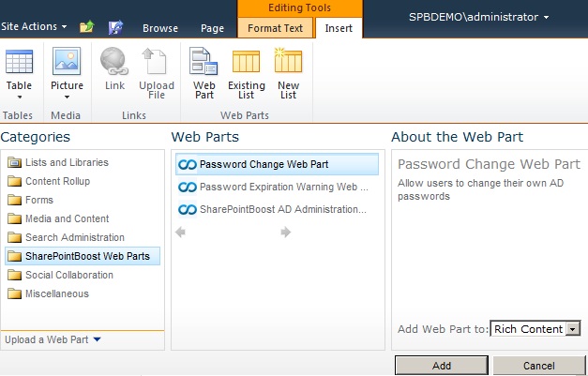Click the Web Part ribbon icon
Viewport: 588px width, 376px height.
click(204, 61)
